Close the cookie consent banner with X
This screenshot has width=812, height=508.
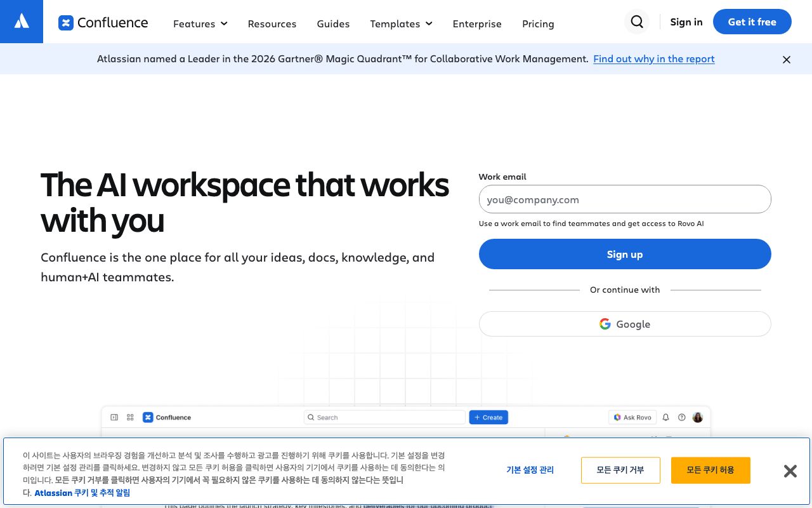(x=790, y=471)
